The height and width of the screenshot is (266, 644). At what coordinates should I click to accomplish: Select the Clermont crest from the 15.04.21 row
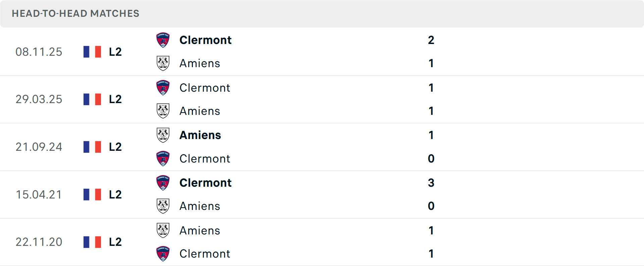tap(163, 183)
